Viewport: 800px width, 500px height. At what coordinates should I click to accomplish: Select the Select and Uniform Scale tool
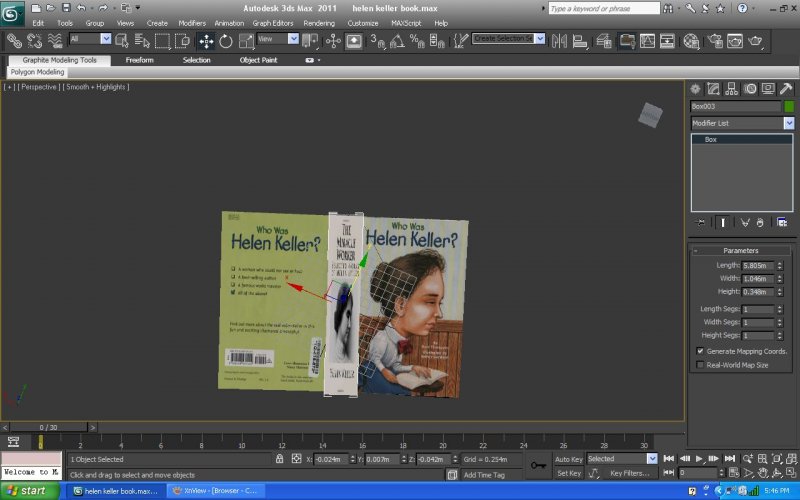(x=246, y=41)
